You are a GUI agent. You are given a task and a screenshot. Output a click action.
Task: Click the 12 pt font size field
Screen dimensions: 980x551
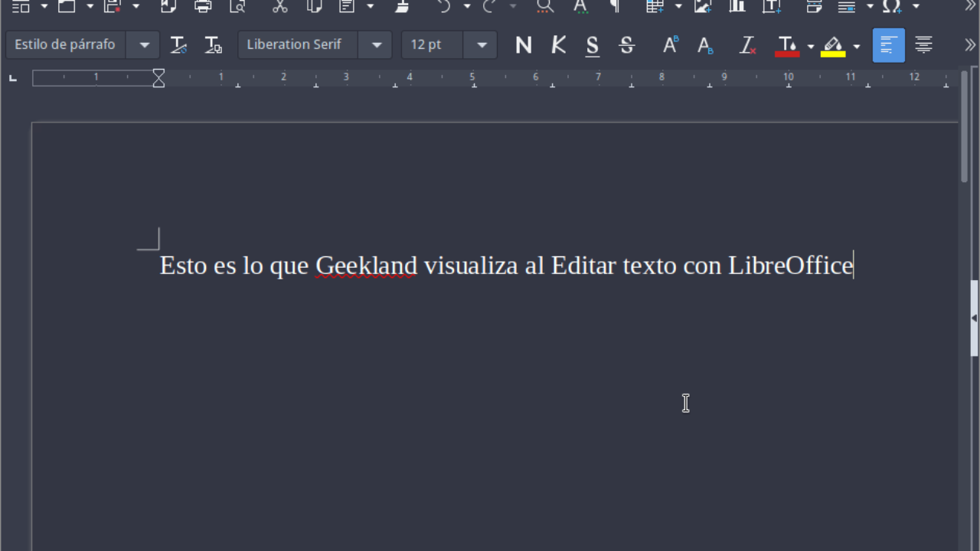433,45
